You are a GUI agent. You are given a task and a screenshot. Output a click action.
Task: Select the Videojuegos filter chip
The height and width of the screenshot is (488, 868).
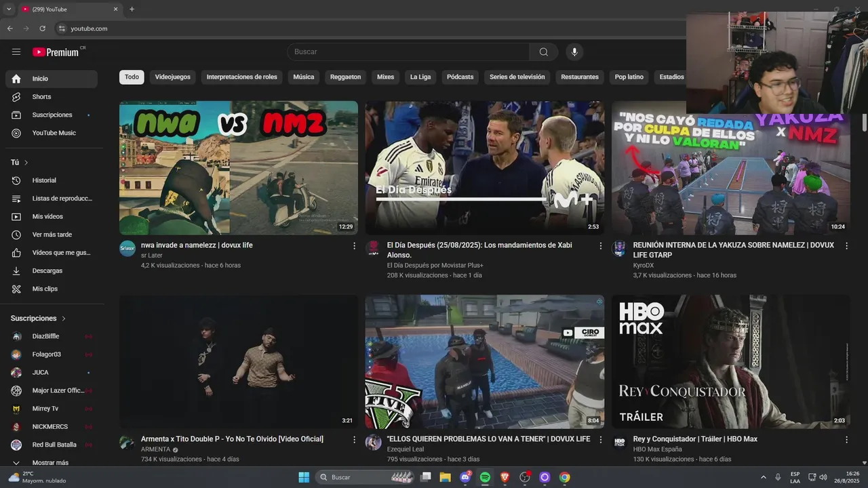[x=173, y=77]
